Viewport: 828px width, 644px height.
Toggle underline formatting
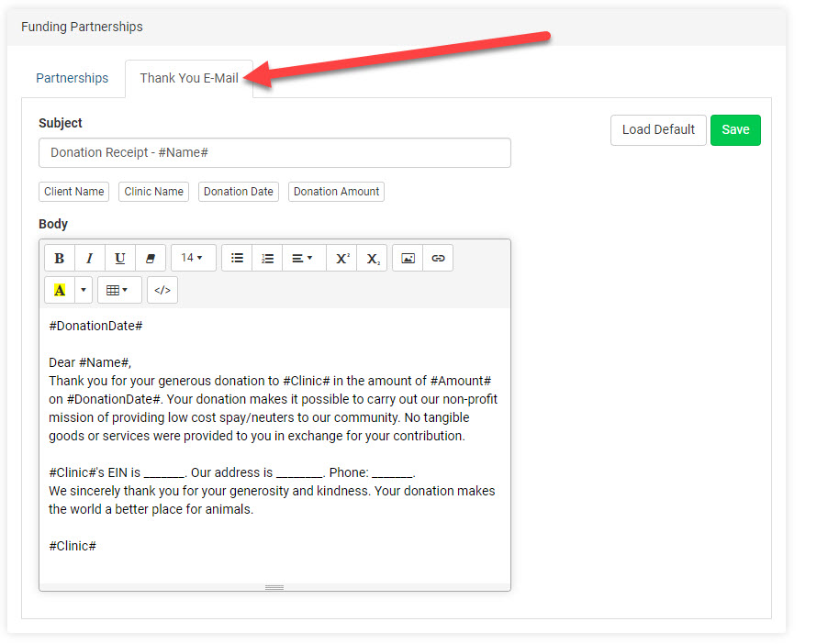pos(120,259)
